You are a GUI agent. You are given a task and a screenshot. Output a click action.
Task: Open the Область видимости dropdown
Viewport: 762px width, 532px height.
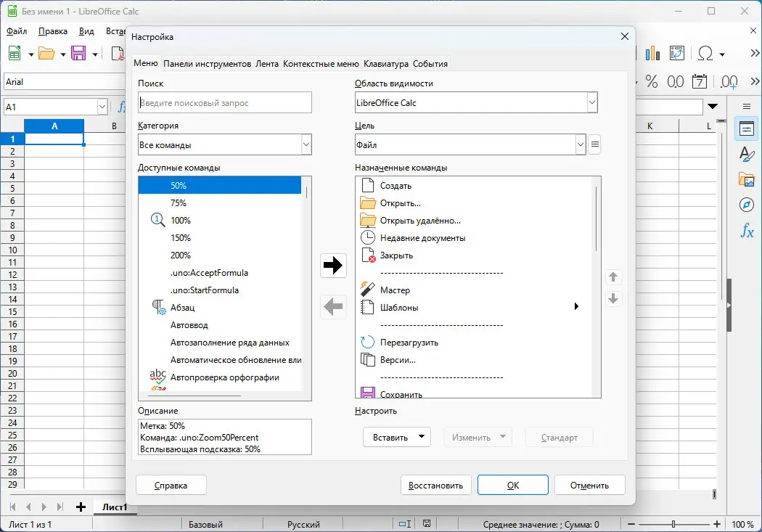tap(592, 102)
